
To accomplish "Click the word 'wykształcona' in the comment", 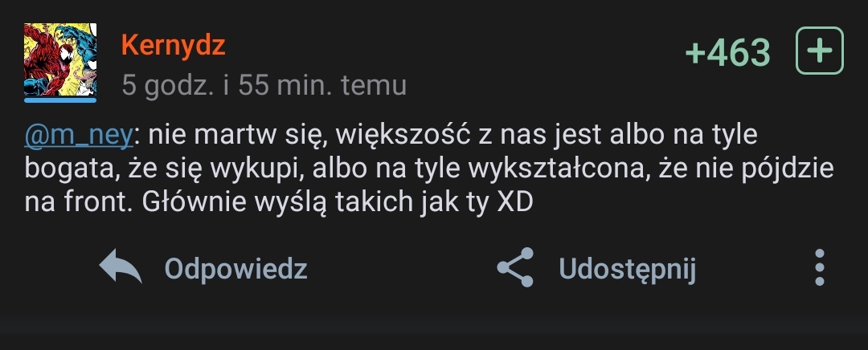I will [x=559, y=169].
